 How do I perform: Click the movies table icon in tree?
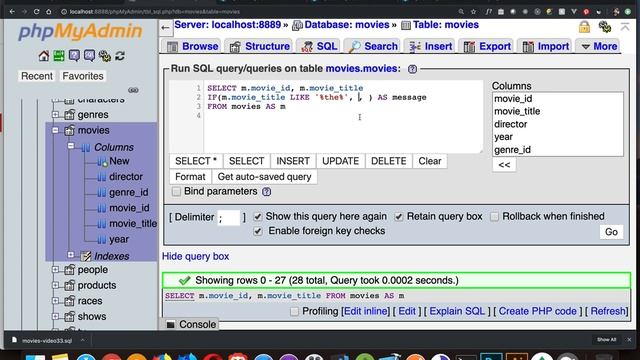[x=70, y=130]
